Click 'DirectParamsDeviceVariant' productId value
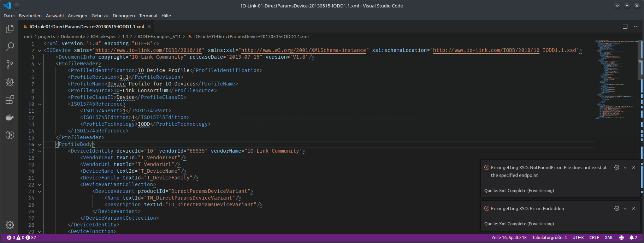 pyautogui.click(x=209, y=191)
